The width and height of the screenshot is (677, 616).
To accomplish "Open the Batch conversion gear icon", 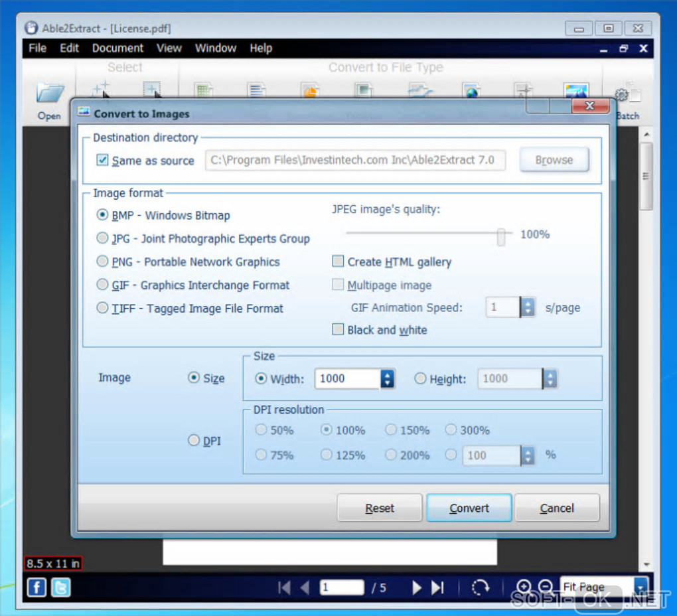I will point(628,92).
